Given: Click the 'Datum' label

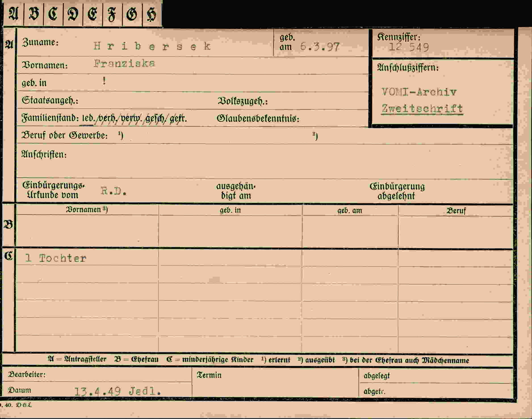Looking at the screenshot, I should click(20, 390).
